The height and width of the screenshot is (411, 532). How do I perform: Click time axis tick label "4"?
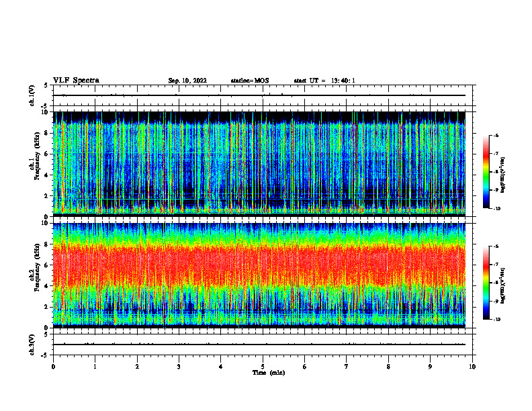point(221,367)
